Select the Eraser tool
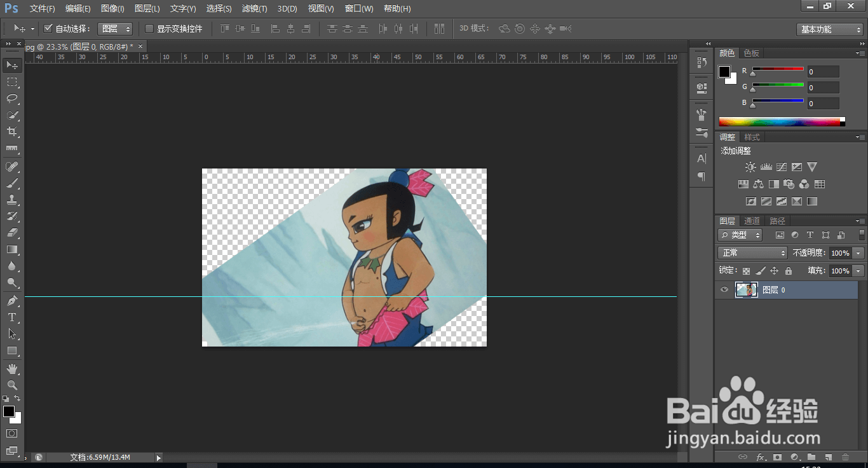Image resolution: width=868 pixels, height=468 pixels. [12, 233]
